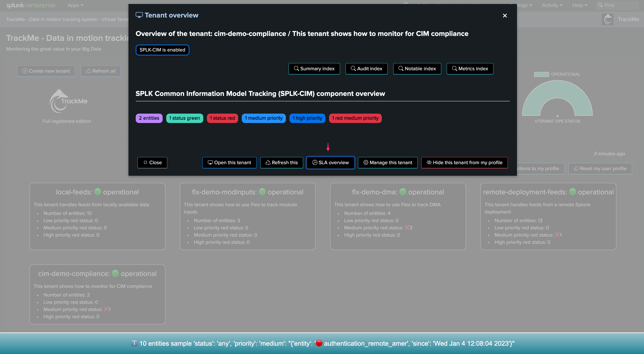644x354 pixels.
Task: Click the crossed-eye icon in Hide this tenant
Action: tap(429, 162)
